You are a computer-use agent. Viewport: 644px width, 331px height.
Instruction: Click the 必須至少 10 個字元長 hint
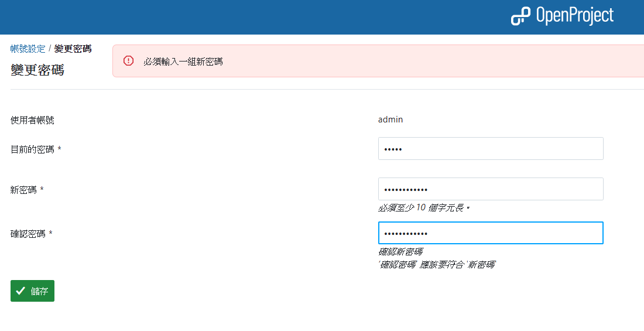[424, 207]
